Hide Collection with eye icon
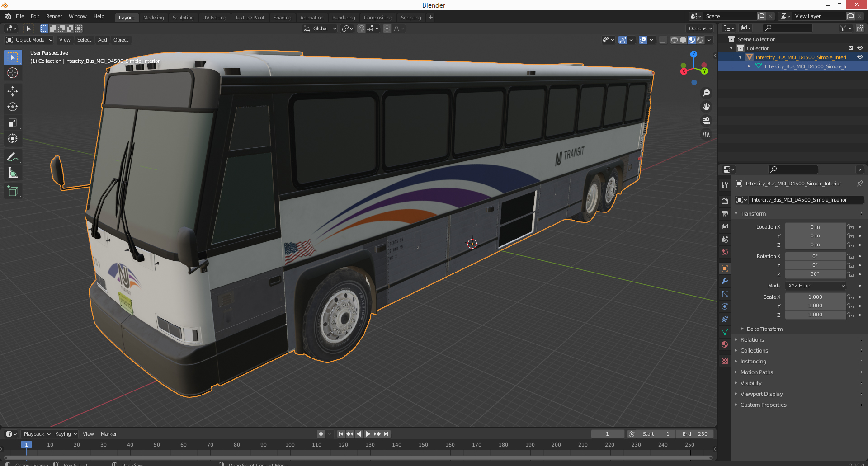Image resolution: width=868 pixels, height=466 pixels. 860,48
